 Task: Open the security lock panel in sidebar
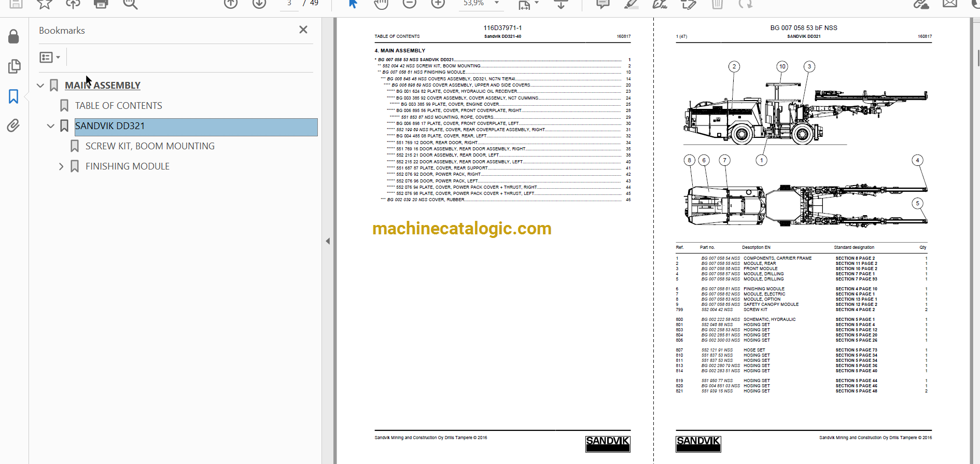click(14, 36)
